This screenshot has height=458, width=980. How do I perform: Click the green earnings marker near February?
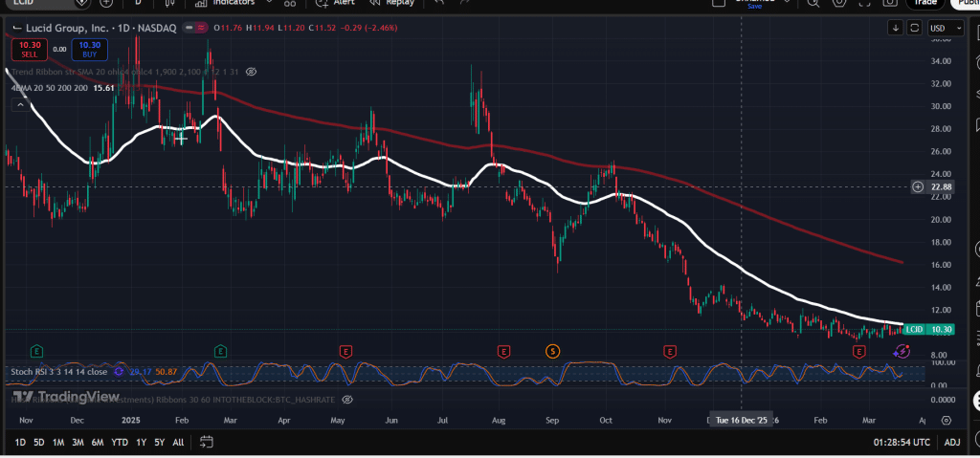tap(221, 351)
